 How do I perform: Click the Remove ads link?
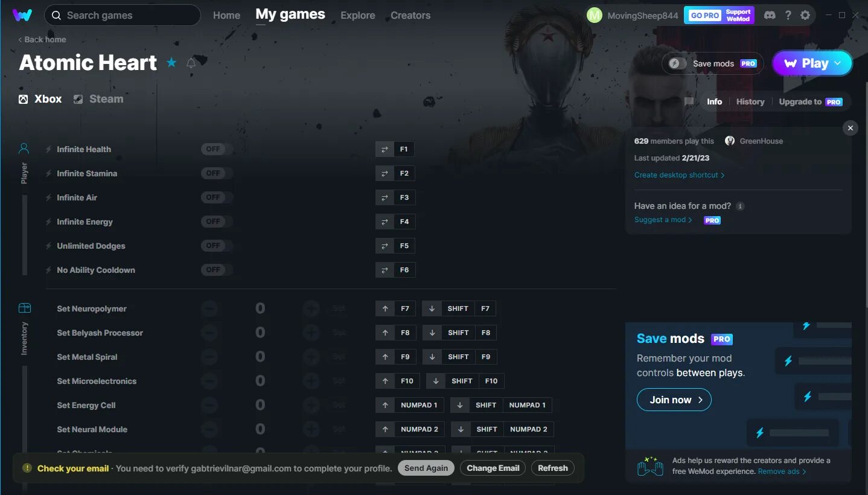(x=782, y=471)
